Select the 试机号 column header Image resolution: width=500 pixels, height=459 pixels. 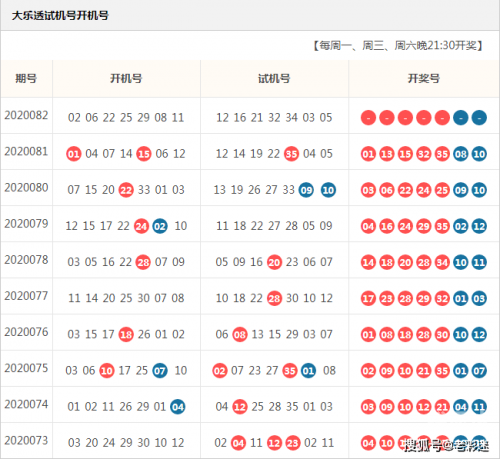coord(274,79)
